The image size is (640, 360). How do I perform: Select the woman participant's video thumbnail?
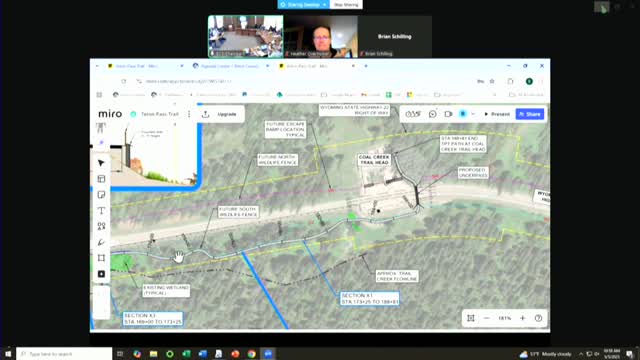click(320, 36)
